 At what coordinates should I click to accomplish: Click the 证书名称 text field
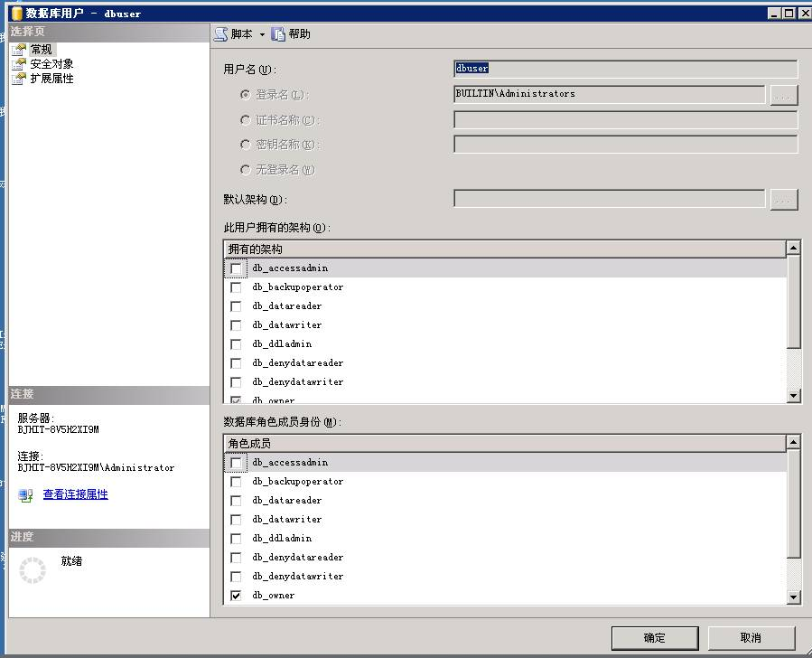pyautogui.click(x=626, y=119)
